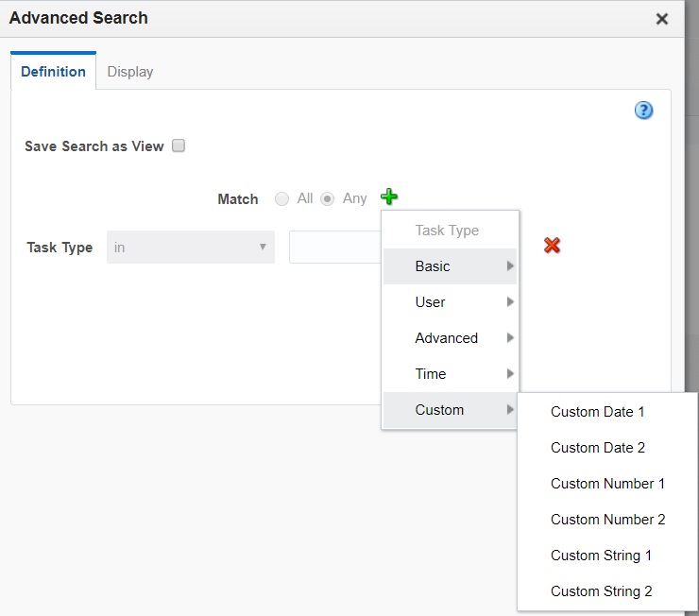Choose Custom Date 2 from submenu
The height and width of the screenshot is (616, 699).
pos(597,448)
